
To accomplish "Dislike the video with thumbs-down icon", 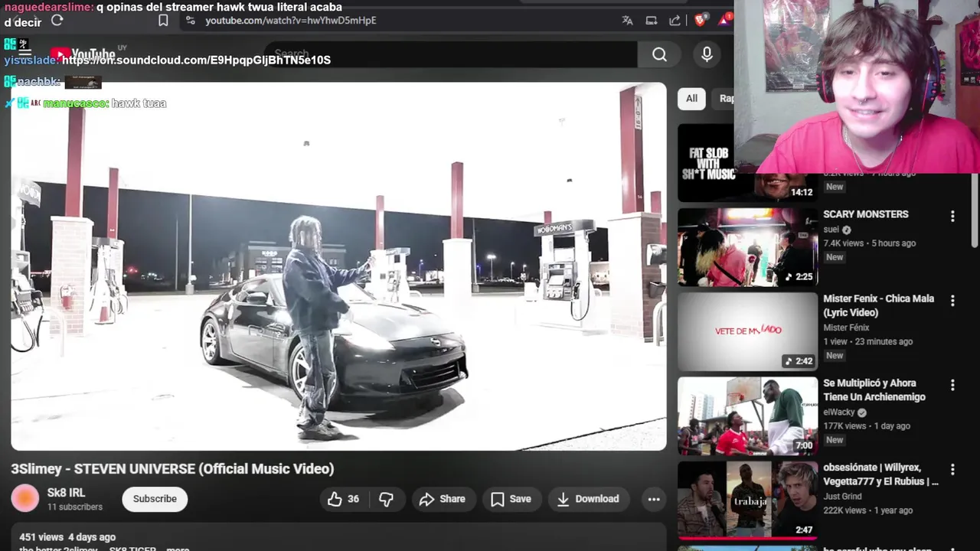I will tap(387, 499).
